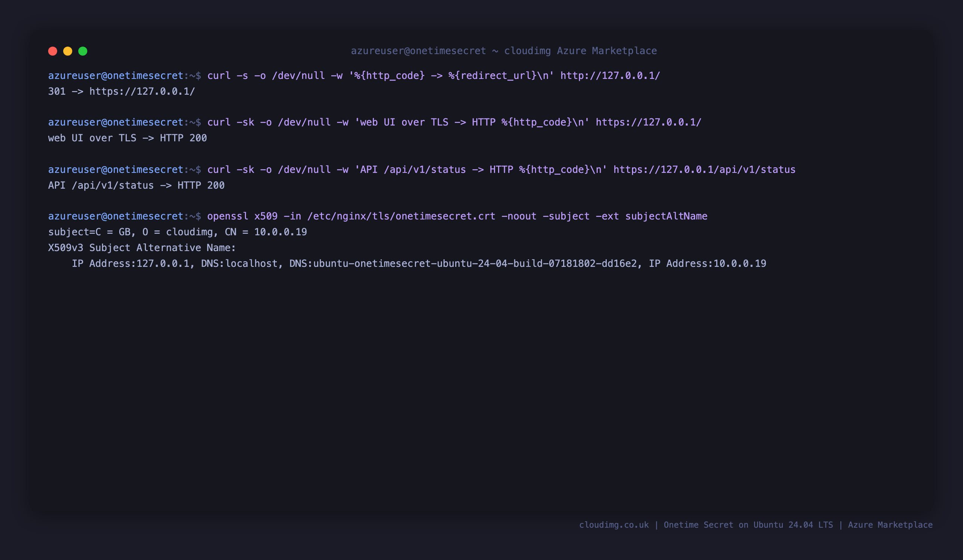The height and width of the screenshot is (560, 963).
Task: Click the 'IP Address:127.0.0.1, DNS:localhost' line
Action: [419, 264]
